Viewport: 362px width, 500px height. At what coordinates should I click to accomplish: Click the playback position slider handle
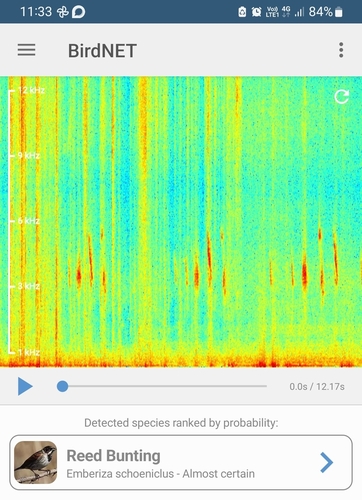(62, 386)
